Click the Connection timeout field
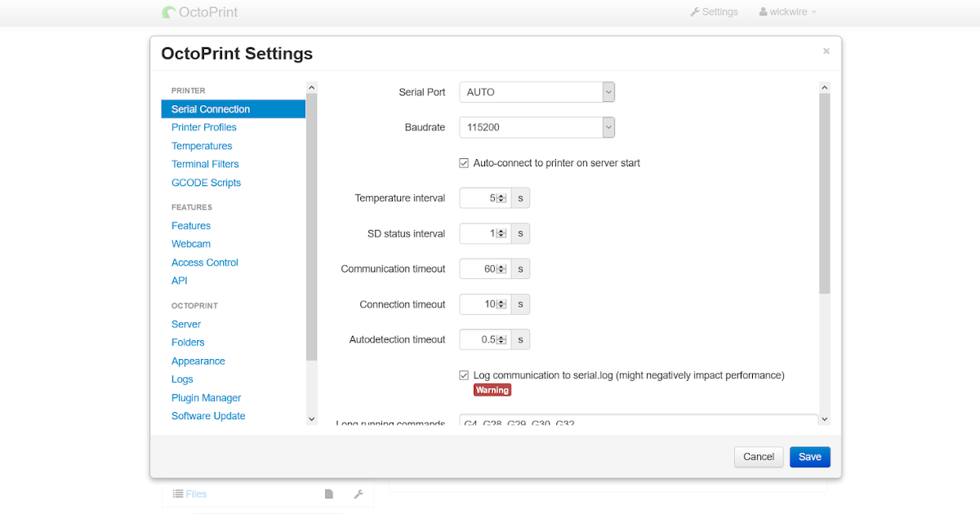Screen dimensions: 980x514 tap(485, 304)
